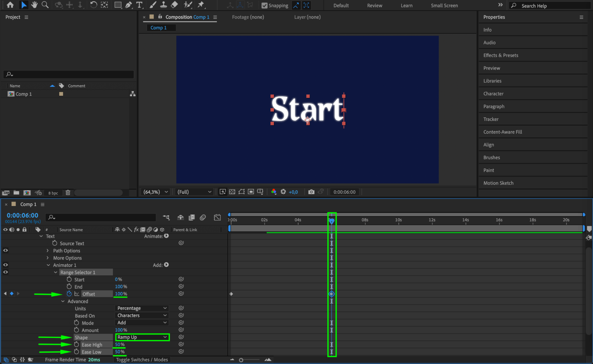Click Toggle Switches / Modes button
This screenshot has height=364, width=593.
(x=142, y=360)
